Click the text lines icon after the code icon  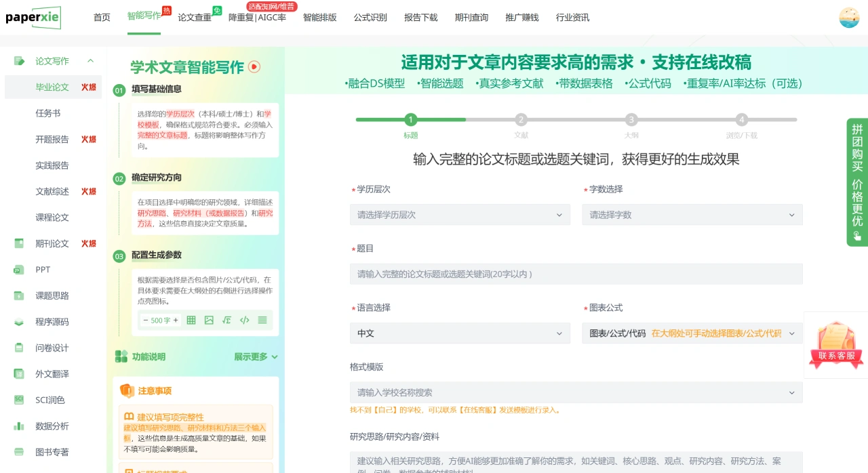pyautogui.click(x=263, y=320)
